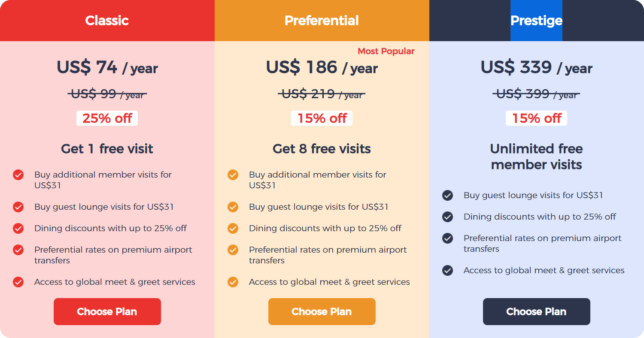Choose the Prestige plan with dark button
The width and height of the screenshot is (644, 338).
[x=537, y=311]
